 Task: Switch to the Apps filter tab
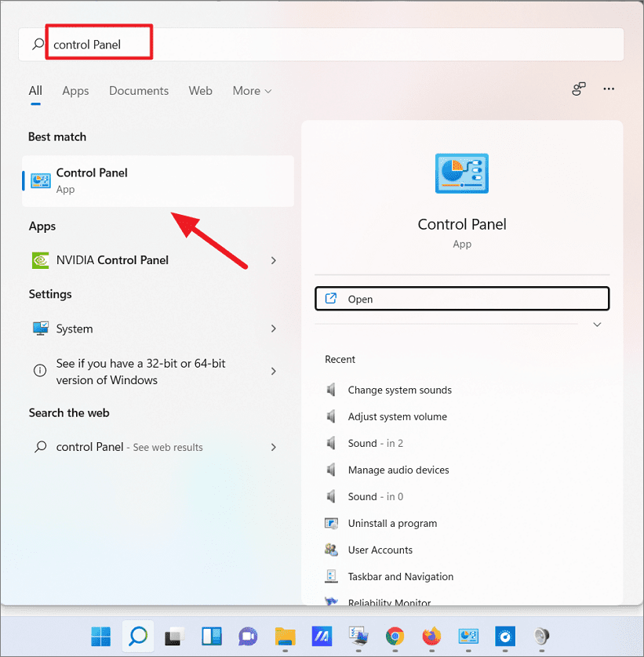tap(75, 91)
